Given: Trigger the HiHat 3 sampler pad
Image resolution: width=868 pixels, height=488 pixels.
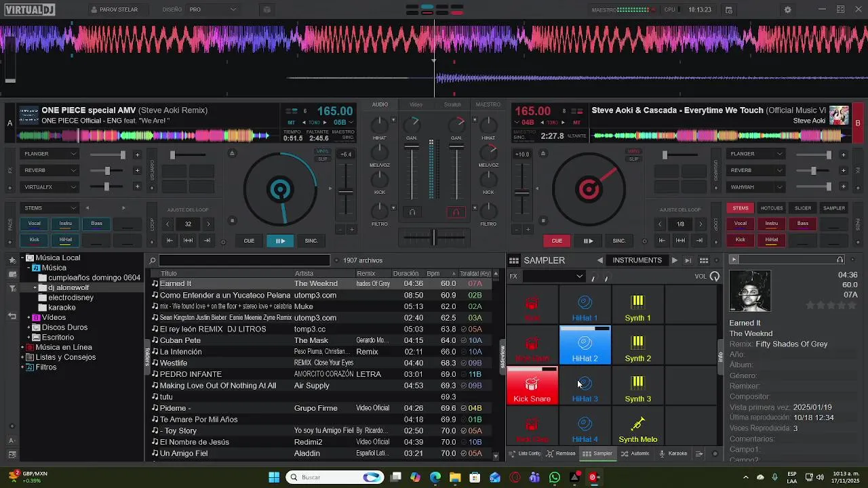Looking at the screenshot, I should tap(585, 386).
